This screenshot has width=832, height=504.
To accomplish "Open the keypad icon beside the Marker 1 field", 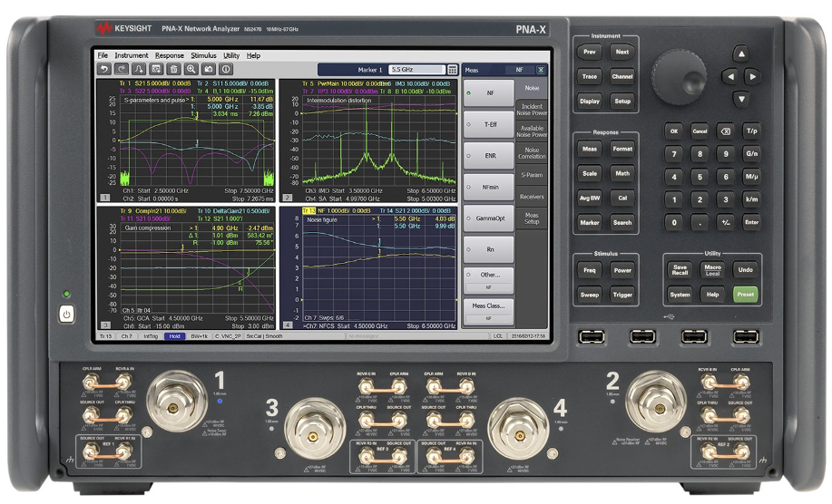I will pyautogui.click(x=453, y=69).
